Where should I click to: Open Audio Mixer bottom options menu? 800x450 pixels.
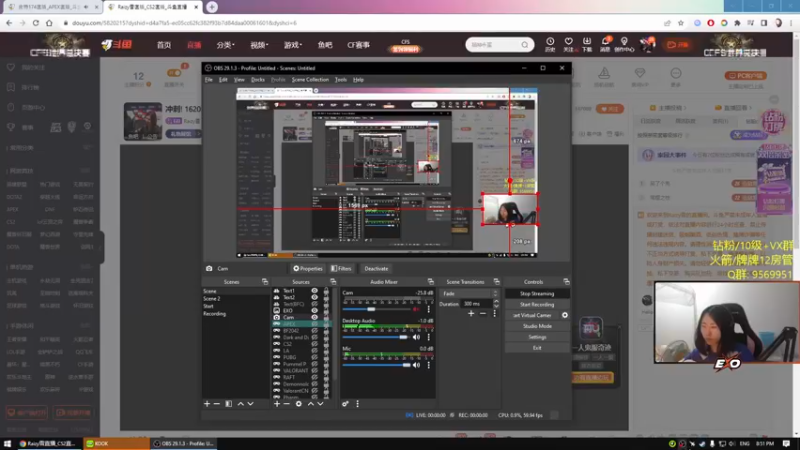pos(357,404)
